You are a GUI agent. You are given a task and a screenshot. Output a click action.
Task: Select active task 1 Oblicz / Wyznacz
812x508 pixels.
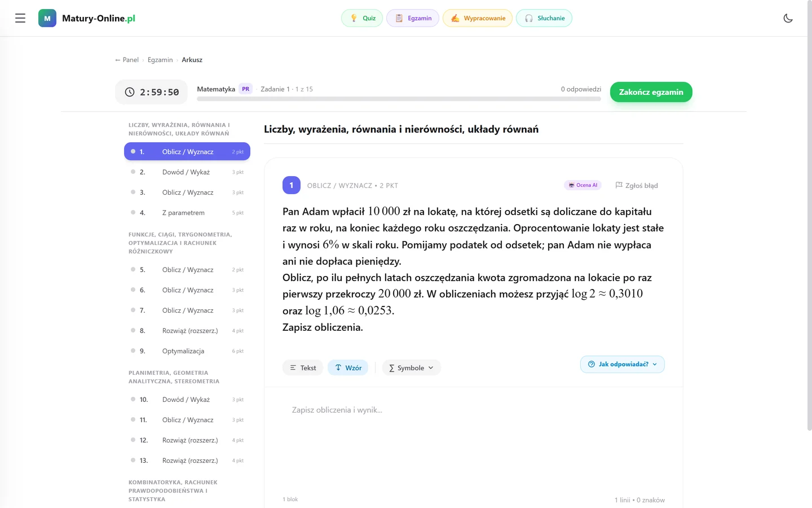coord(187,151)
